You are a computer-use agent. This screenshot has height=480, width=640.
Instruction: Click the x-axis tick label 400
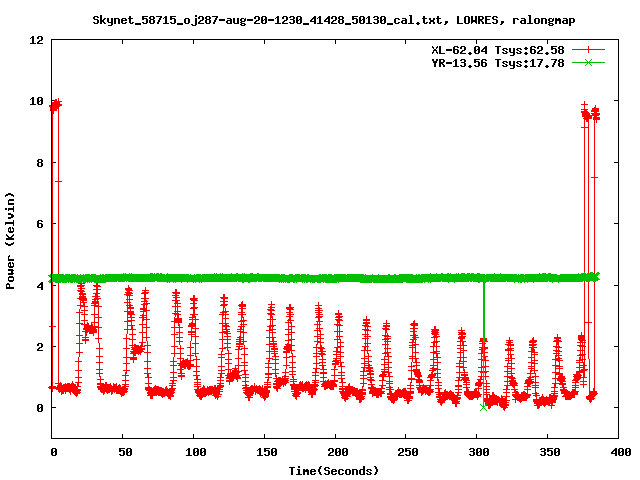(620, 452)
